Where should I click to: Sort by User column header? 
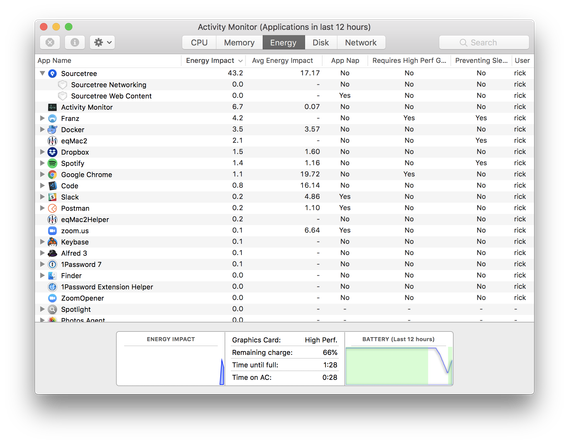522,61
